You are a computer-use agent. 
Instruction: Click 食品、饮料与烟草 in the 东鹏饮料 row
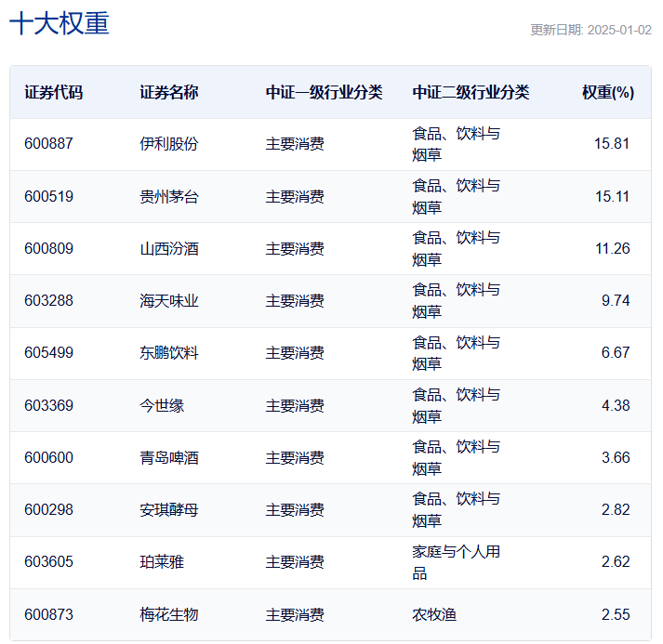click(x=457, y=353)
